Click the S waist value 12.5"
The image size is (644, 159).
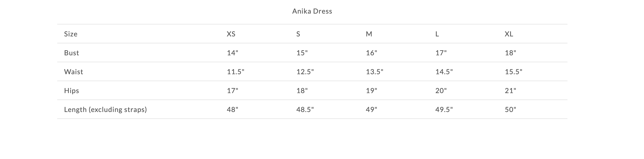click(305, 72)
